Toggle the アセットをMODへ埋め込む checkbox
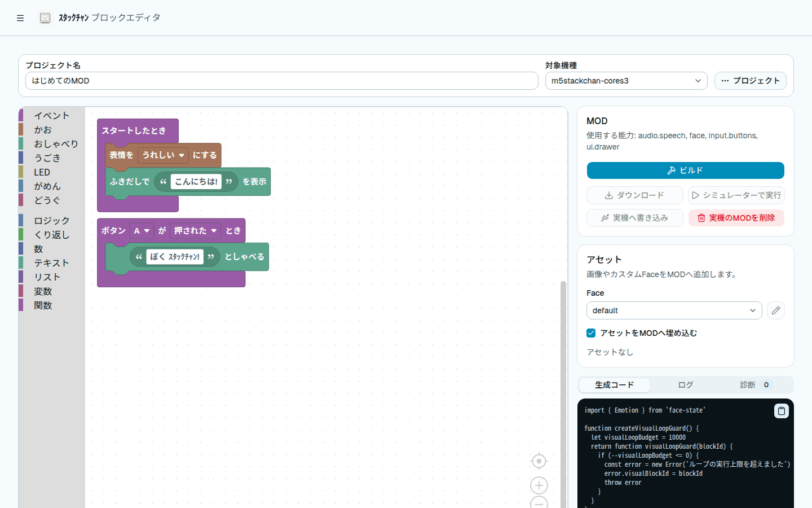Viewport: 812px width, 508px height. (591, 333)
